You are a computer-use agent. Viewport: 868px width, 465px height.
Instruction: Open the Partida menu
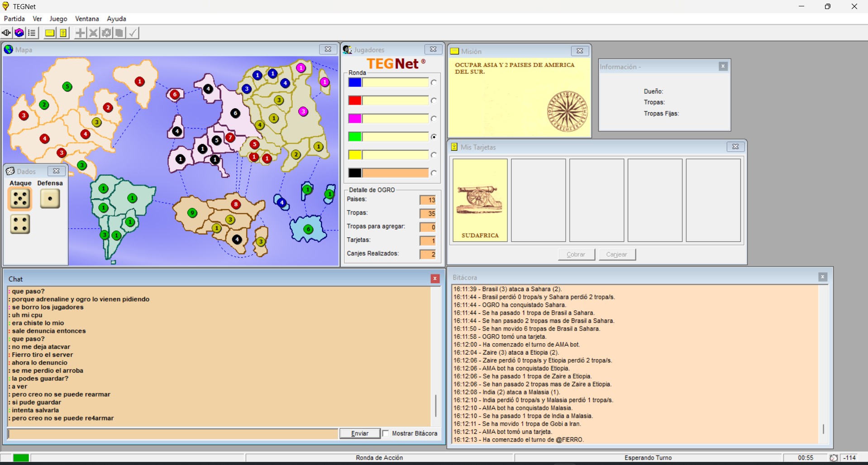click(x=14, y=19)
